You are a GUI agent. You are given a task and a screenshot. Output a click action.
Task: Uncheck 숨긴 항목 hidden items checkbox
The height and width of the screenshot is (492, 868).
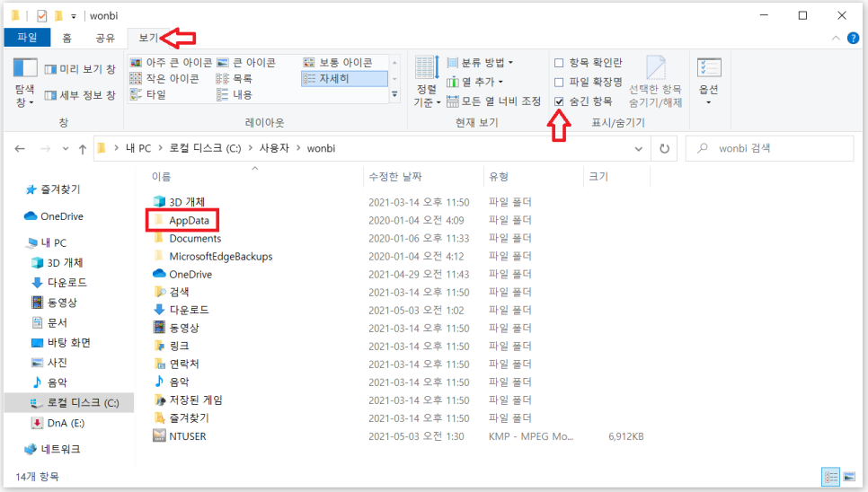(559, 101)
